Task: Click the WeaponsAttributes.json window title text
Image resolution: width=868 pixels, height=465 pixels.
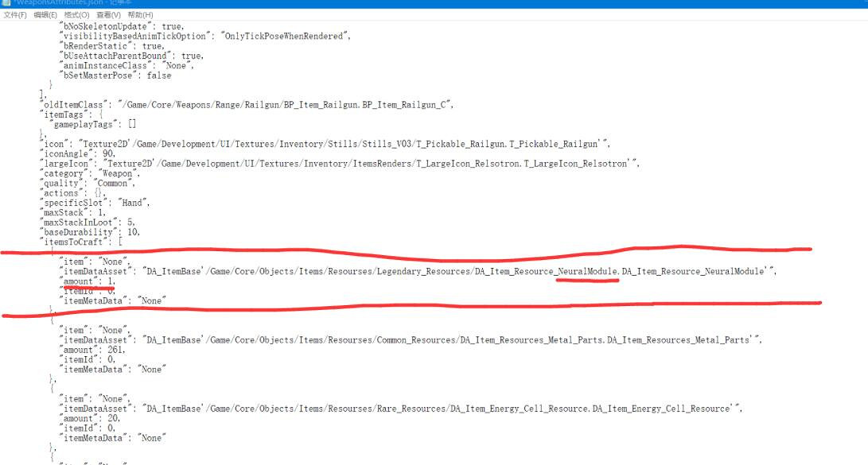Action: 56,3
